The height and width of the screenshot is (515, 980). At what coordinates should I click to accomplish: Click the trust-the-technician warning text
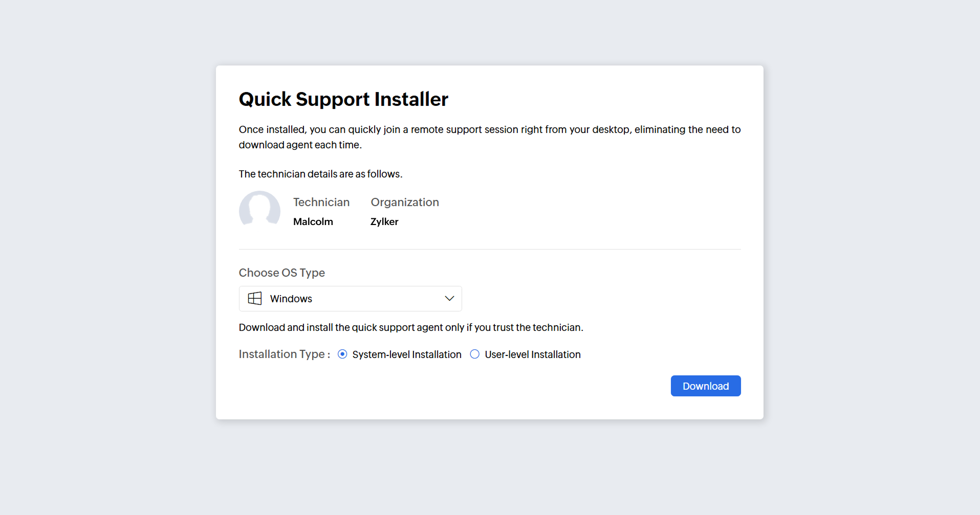tap(410, 327)
